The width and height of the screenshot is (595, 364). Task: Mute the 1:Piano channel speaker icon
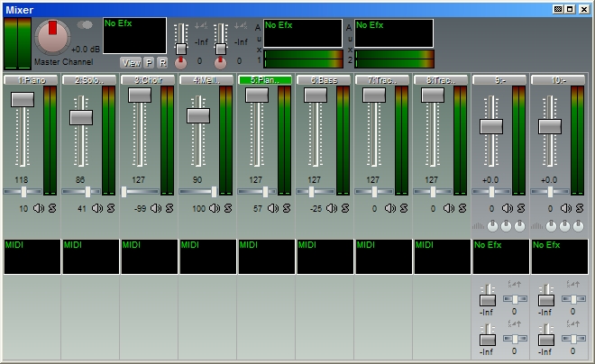[39, 208]
